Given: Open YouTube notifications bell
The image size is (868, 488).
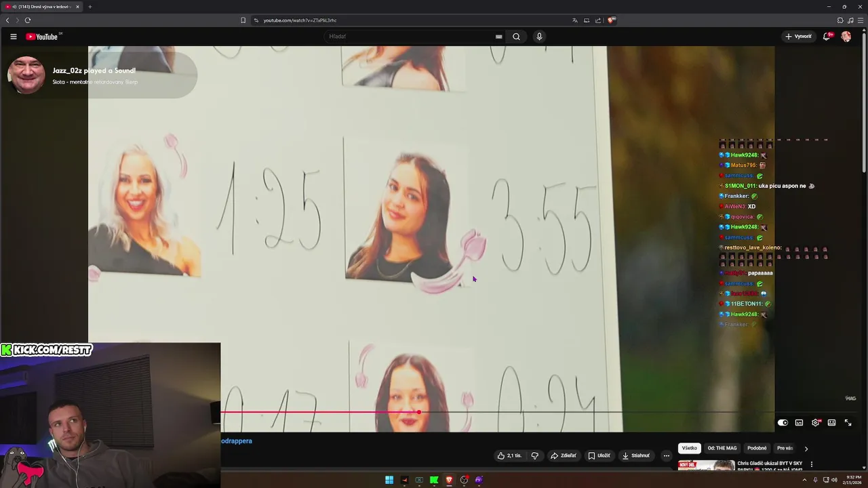Looking at the screenshot, I should coord(826,37).
